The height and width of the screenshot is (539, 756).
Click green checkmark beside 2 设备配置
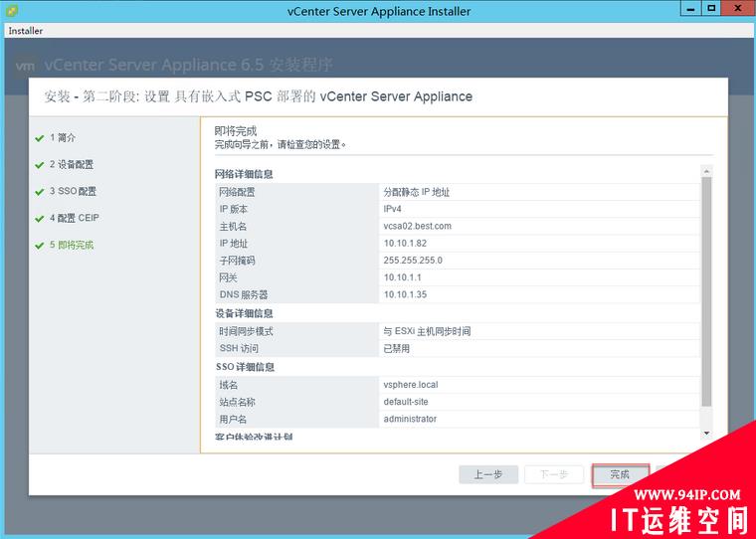pos(40,165)
